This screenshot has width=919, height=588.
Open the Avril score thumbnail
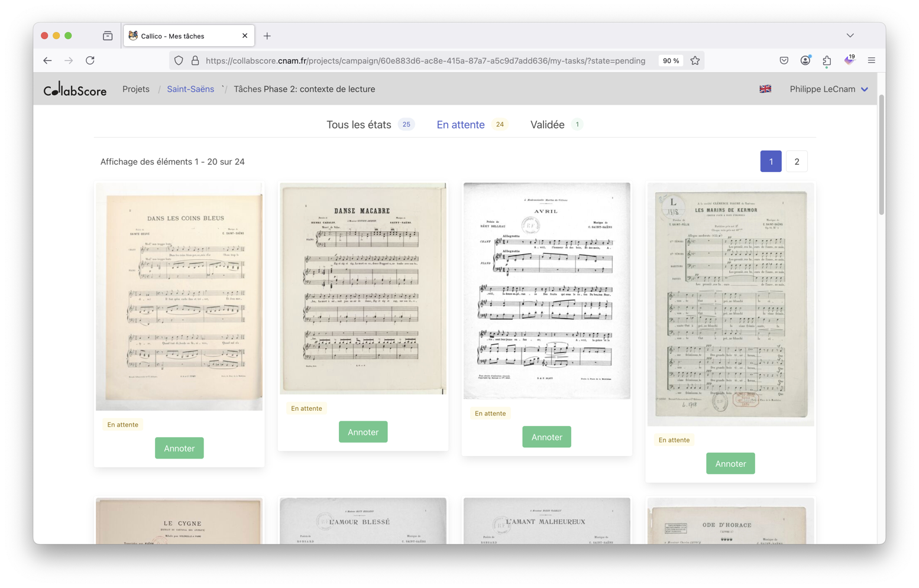[x=546, y=291]
